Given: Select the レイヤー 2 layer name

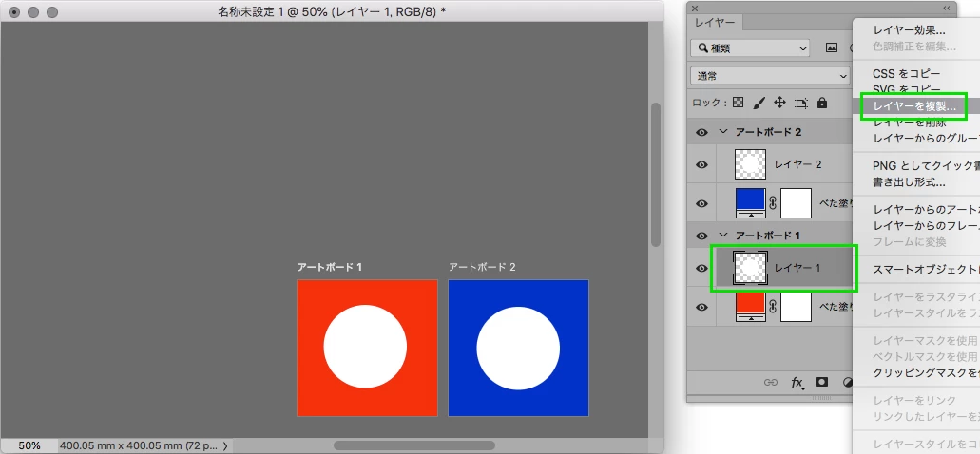Looking at the screenshot, I should pos(797,165).
